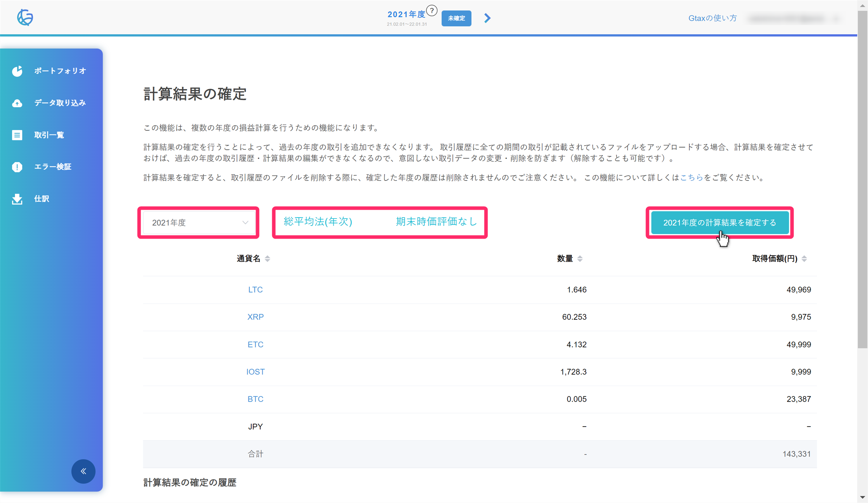Viewport: 868px width, 503px height.
Task: Click the 期末時価評価なし label
Action: [436, 221]
